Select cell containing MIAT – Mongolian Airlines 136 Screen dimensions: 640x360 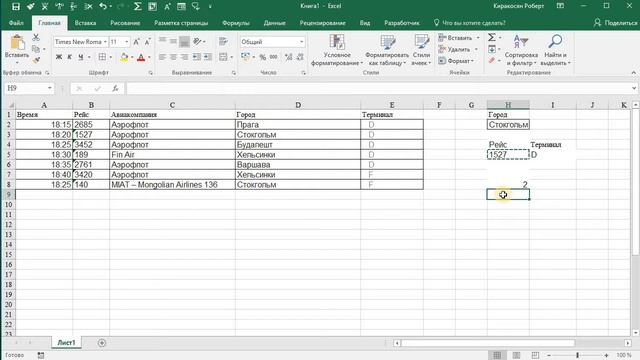coord(172,184)
